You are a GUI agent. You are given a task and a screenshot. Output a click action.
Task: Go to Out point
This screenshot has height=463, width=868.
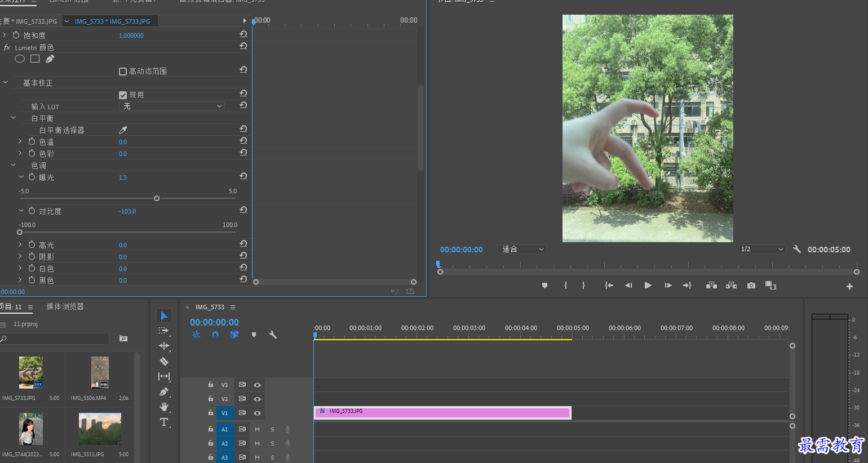(x=688, y=286)
